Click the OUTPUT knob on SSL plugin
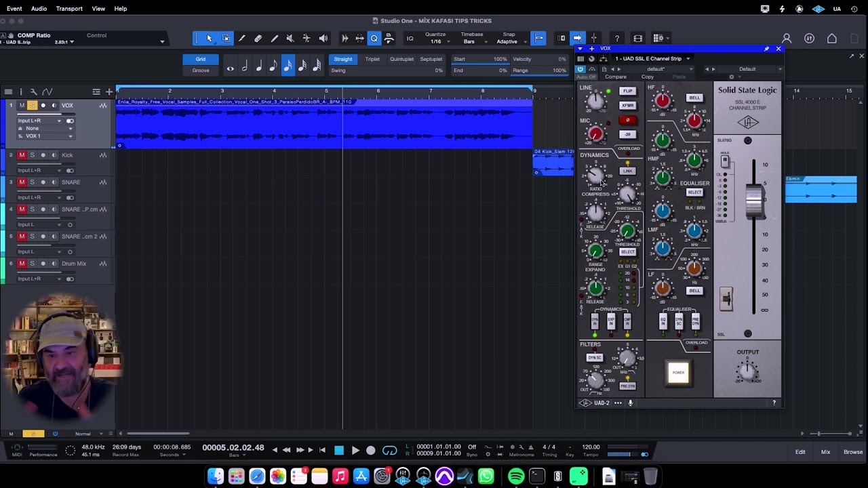This screenshot has width=868, height=488. click(747, 370)
